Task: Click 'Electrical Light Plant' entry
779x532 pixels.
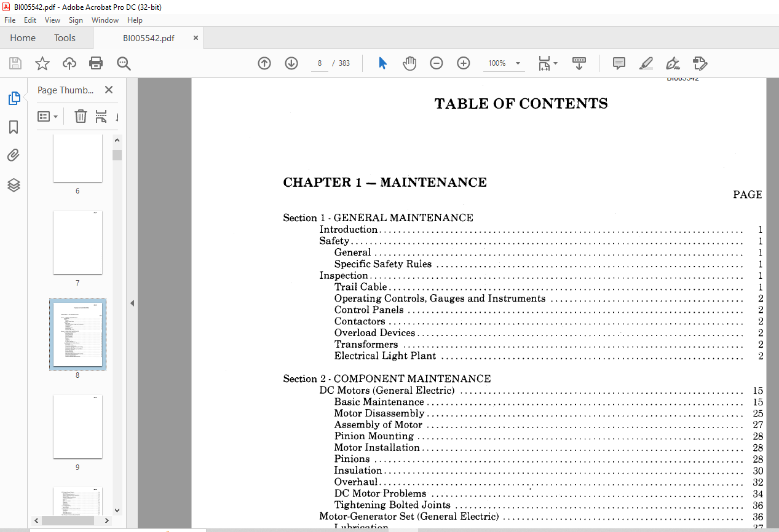Action: coord(386,356)
